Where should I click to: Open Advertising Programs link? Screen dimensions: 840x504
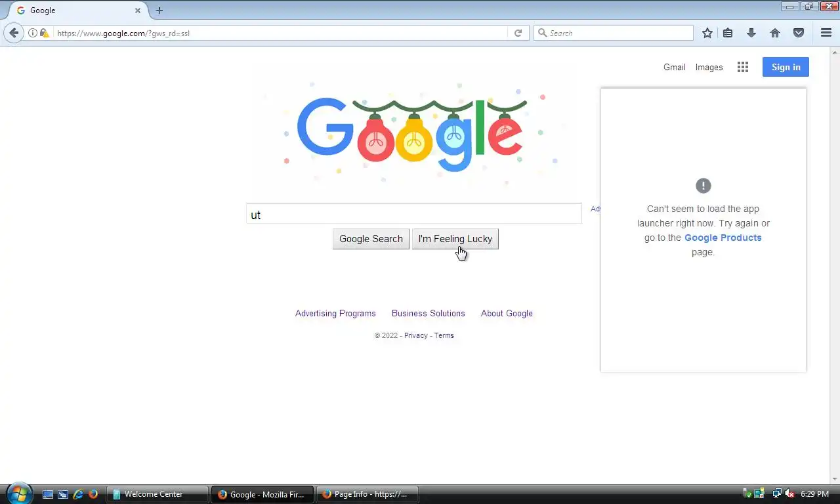pyautogui.click(x=335, y=313)
